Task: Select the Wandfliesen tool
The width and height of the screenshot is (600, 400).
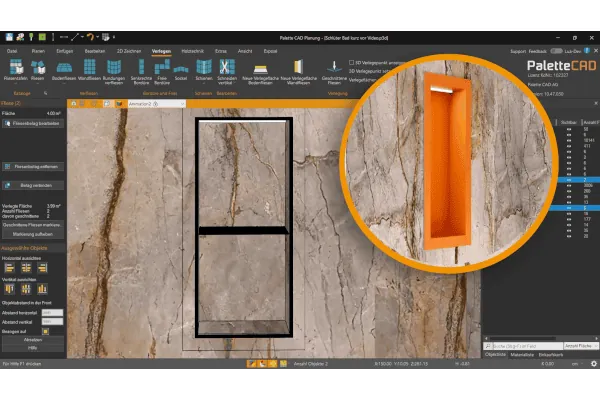Action: click(x=89, y=70)
